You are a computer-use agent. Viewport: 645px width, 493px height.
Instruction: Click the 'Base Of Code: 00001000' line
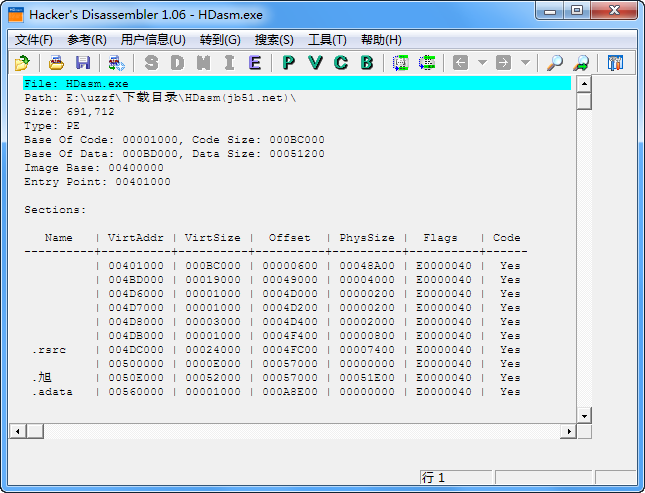click(x=174, y=140)
